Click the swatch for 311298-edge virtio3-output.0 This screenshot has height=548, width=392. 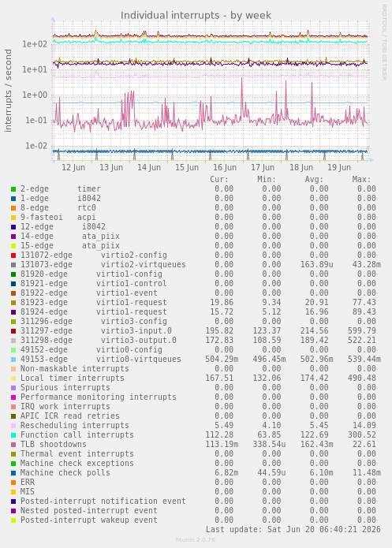coord(13,341)
